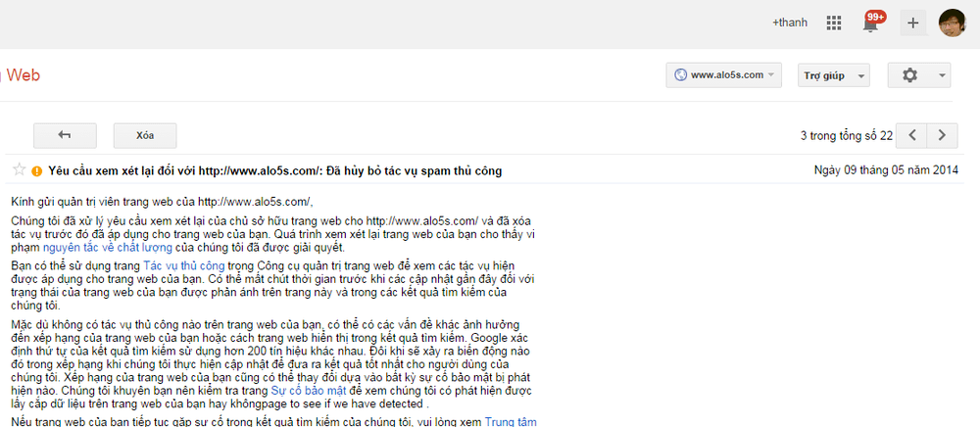Click the Web header title
The image size is (980, 427).
pos(23,76)
